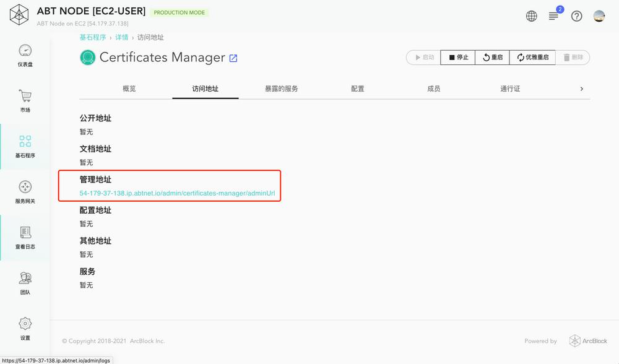The height and width of the screenshot is (364, 619).
Task: Switch to the 暴露的服务 tab
Action: [282, 89]
